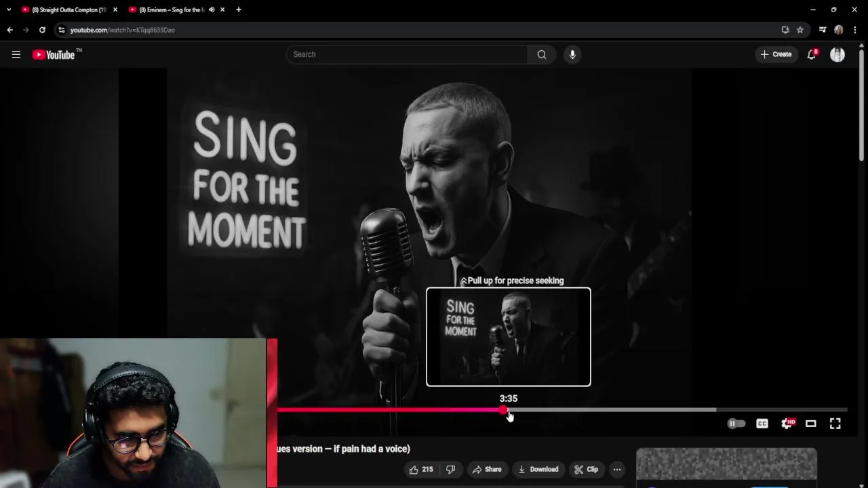Viewport: 868px width, 488px height.
Task: Click the red playhead scrubber
Action: click(503, 409)
